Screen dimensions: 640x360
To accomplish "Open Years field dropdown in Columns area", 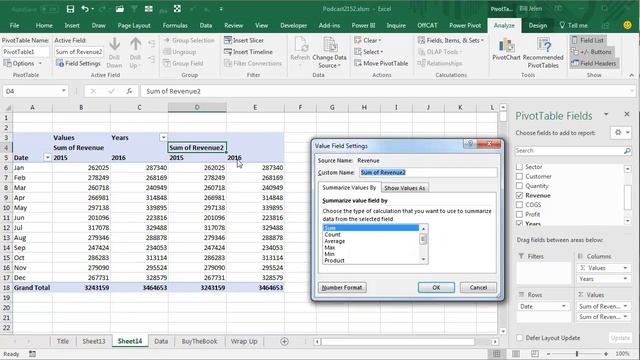I will coord(625,279).
